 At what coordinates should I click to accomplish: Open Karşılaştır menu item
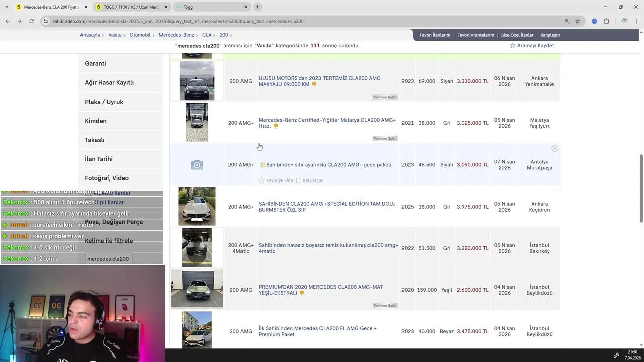click(x=550, y=35)
